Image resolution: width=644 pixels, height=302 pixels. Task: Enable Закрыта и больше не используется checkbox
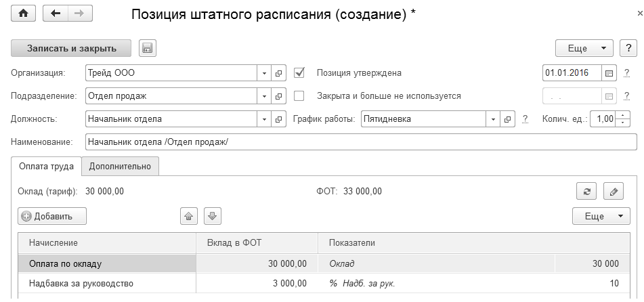click(x=299, y=95)
